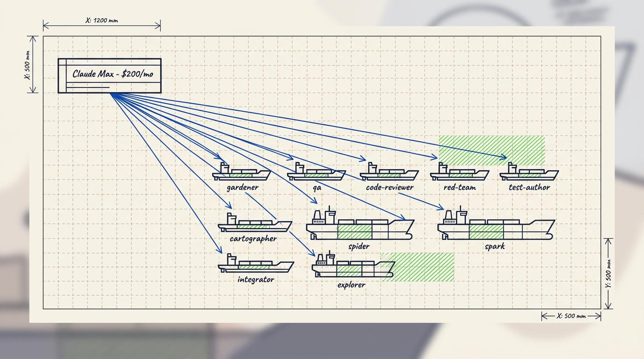Click the Claude Max - $200/mo box
The image size is (644, 359).
pos(110,76)
